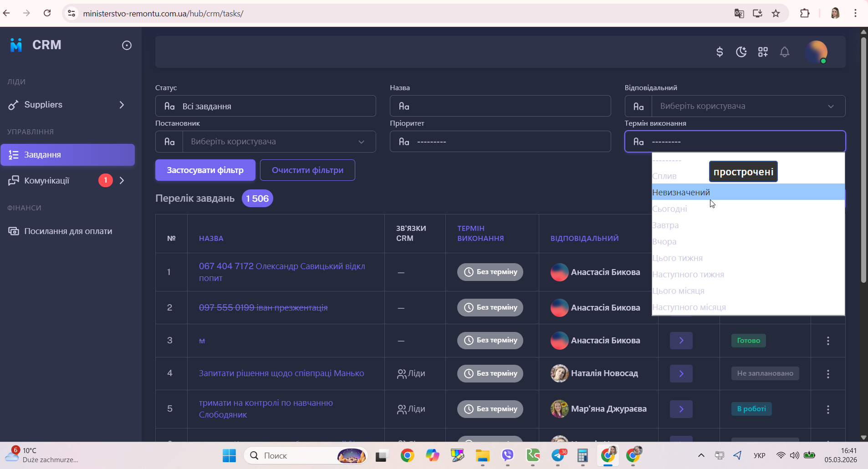Open browser extensions puzzle icon

(805, 14)
